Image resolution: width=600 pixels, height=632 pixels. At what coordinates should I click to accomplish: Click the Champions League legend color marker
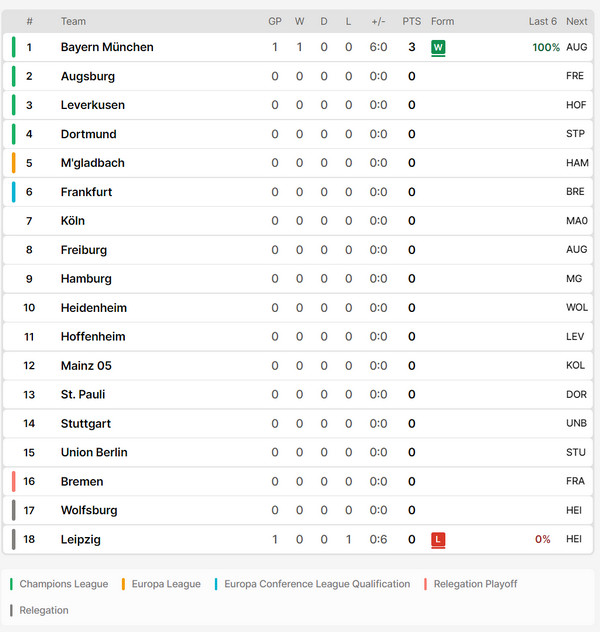click(11, 584)
